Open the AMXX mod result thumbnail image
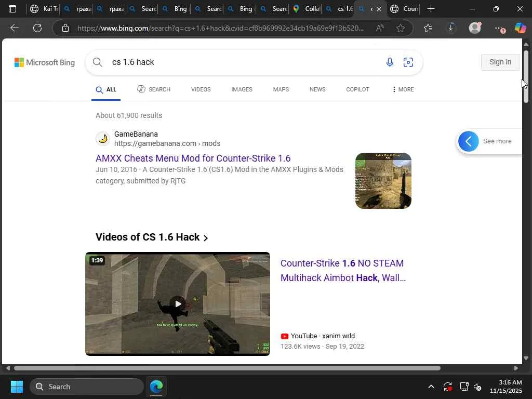532x399 pixels. click(383, 180)
